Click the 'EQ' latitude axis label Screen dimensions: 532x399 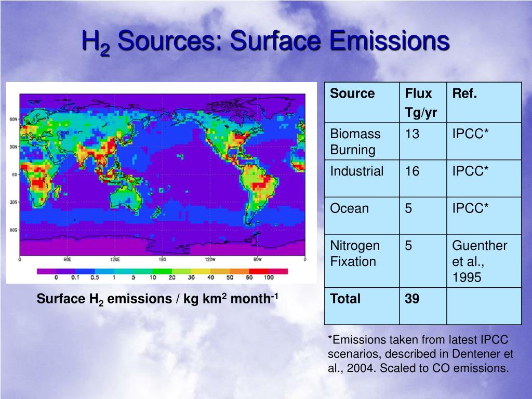point(14,175)
